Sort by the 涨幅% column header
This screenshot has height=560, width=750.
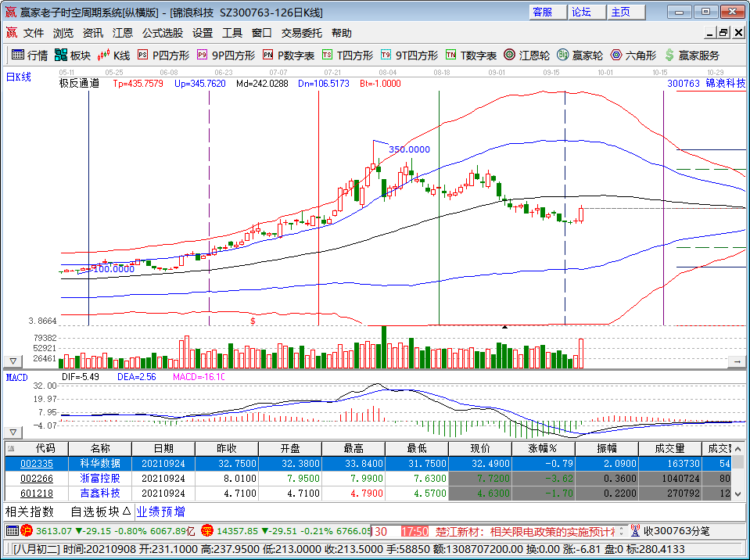coord(544,449)
